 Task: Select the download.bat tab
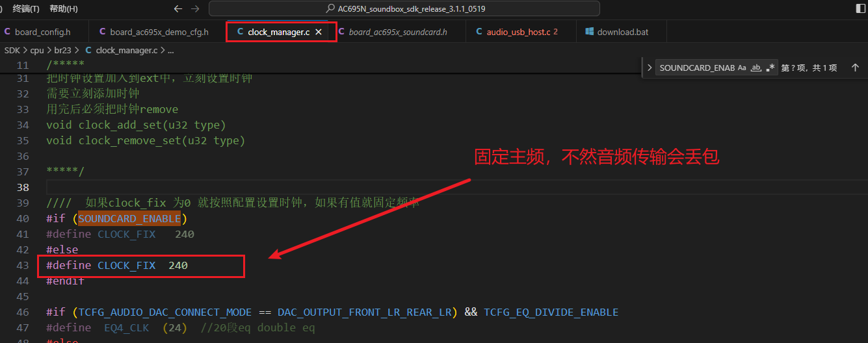point(616,32)
